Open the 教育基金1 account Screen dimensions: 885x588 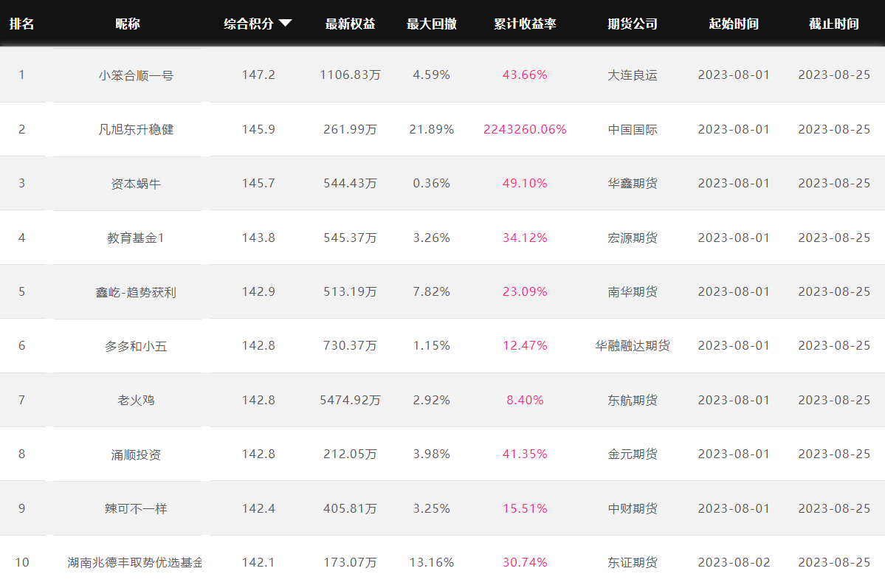136,238
